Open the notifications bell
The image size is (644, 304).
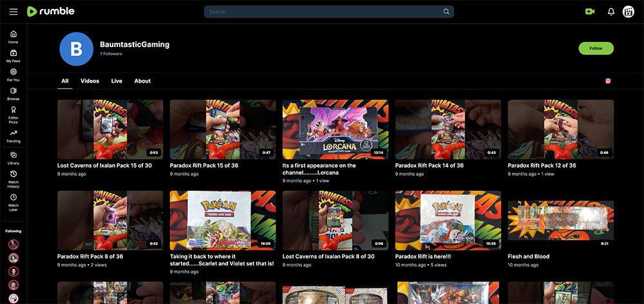pyautogui.click(x=611, y=12)
